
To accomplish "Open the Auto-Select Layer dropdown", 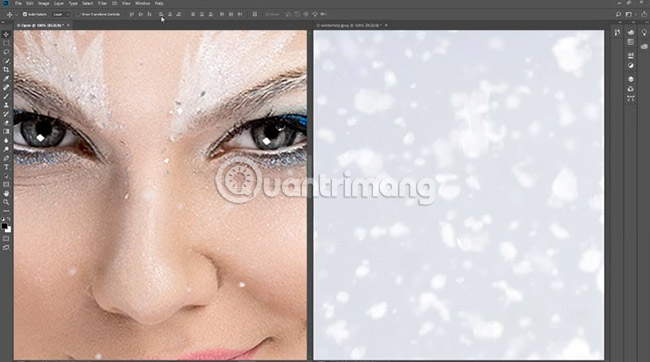I will tap(61, 14).
